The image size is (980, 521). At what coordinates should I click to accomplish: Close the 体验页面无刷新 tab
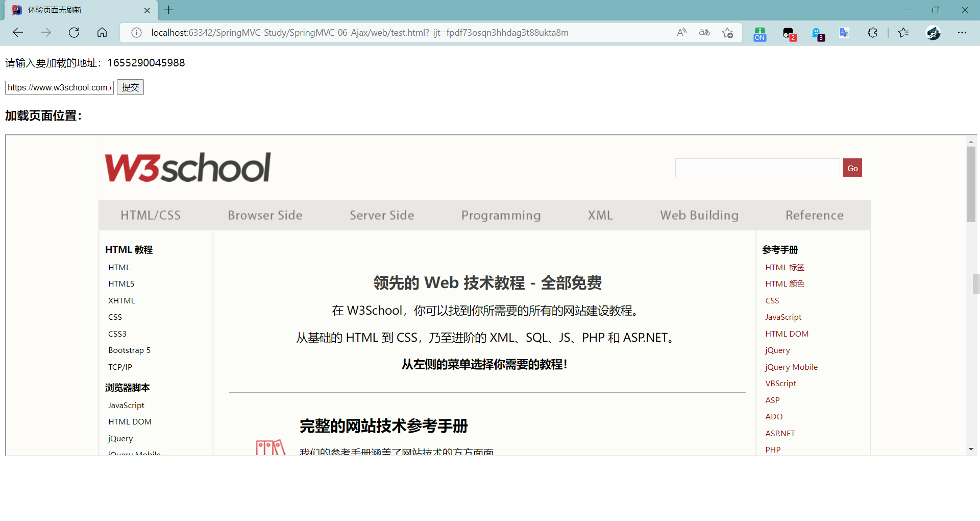(x=147, y=10)
